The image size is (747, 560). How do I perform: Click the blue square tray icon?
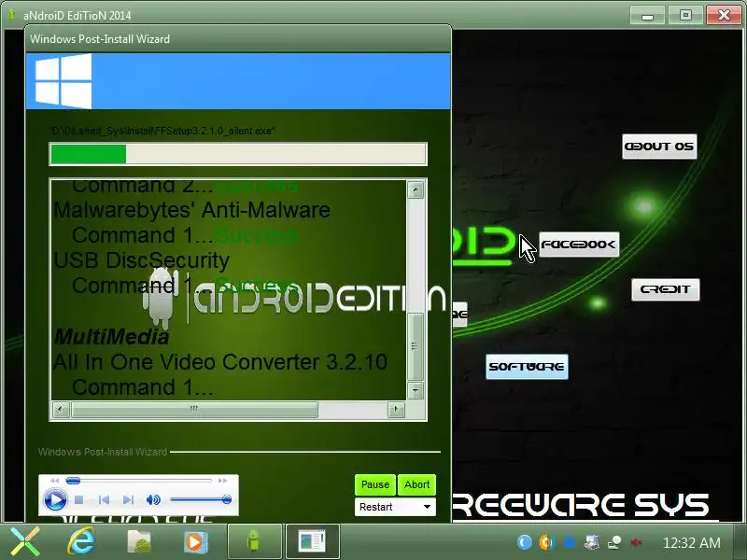569,542
